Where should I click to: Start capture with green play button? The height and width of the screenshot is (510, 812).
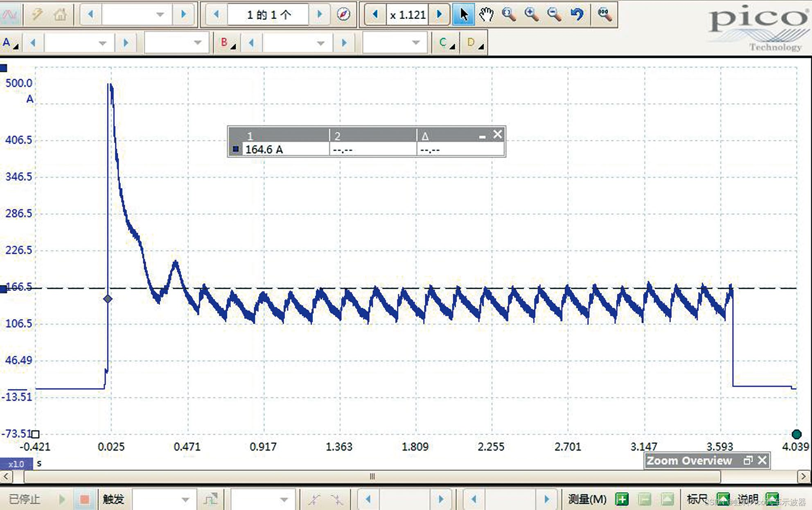point(62,499)
